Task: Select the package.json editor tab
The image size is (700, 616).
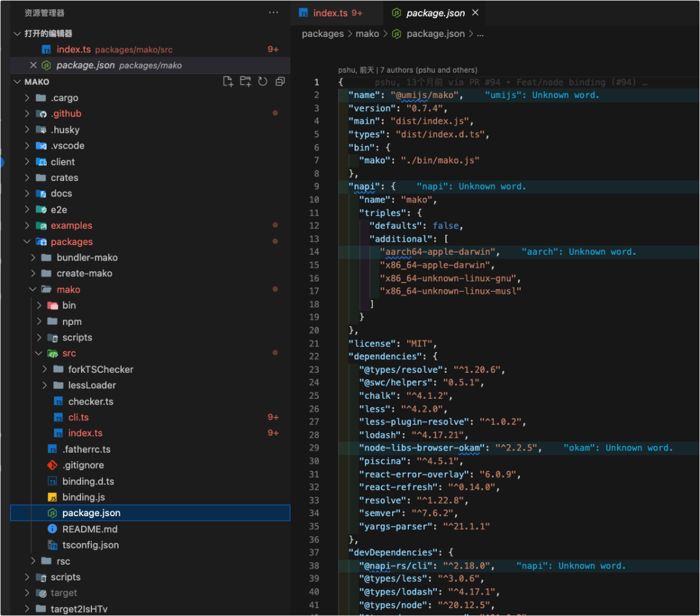Action: (x=436, y=13)
